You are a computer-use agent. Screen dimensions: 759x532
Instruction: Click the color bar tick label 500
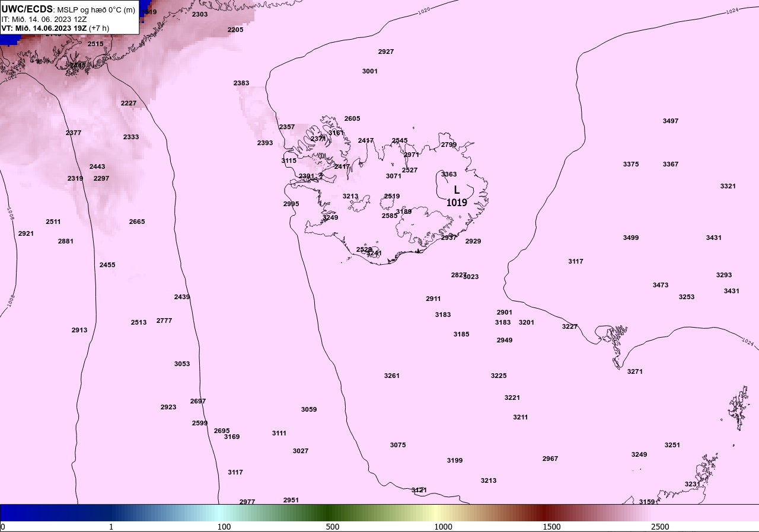[x=332, y=527]
